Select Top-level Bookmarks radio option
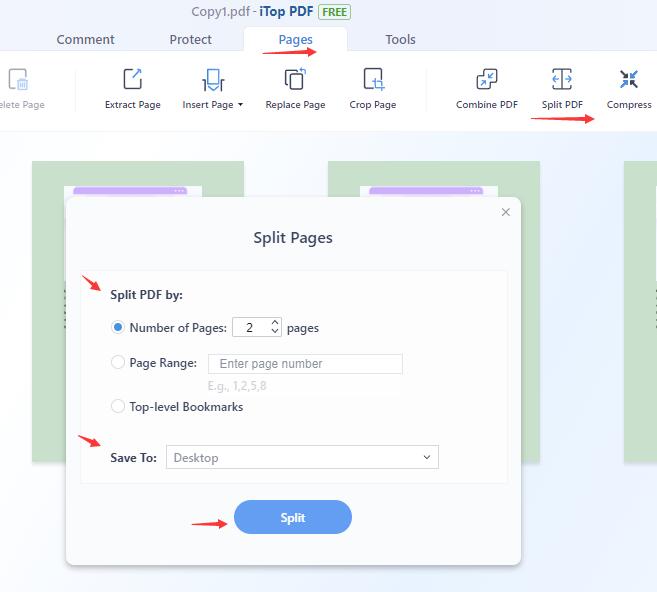657x592 pixels. point(118,407)
